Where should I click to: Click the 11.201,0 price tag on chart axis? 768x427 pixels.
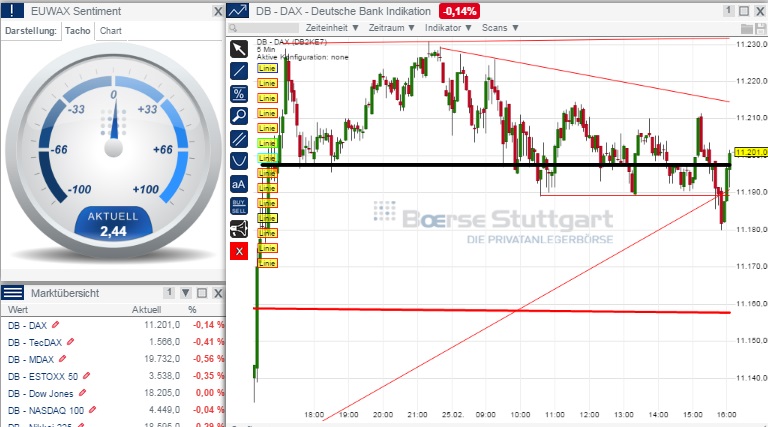(751, 152)
